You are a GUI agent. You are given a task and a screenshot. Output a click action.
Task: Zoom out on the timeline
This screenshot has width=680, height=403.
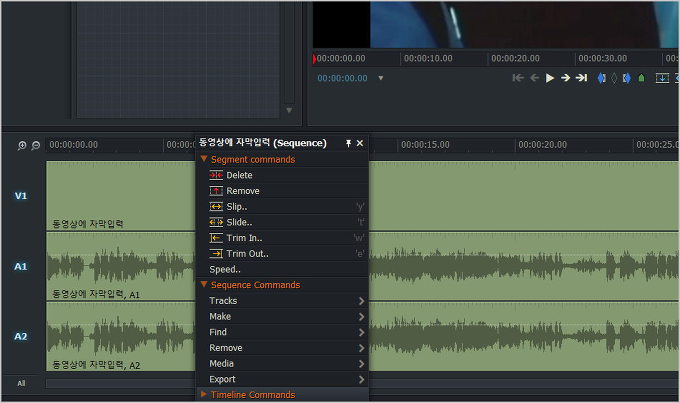35,145
